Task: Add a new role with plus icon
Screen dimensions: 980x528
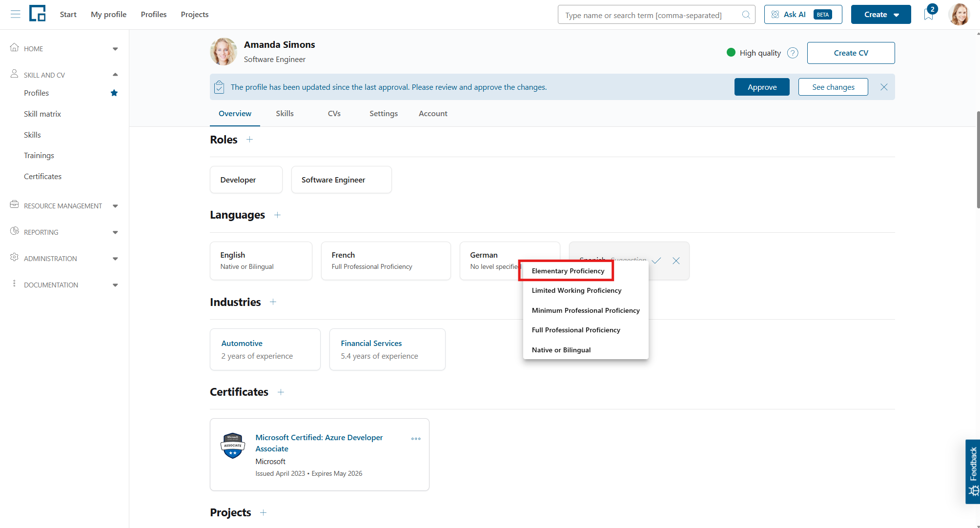Action: pos(249,140)
